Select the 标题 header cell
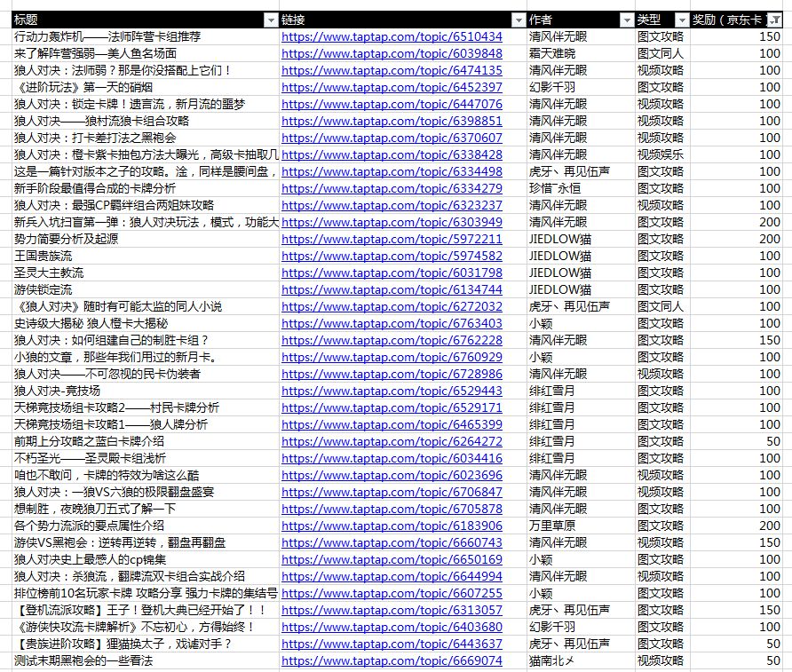The width and height of the screenshot is (792, 672). 146,20
